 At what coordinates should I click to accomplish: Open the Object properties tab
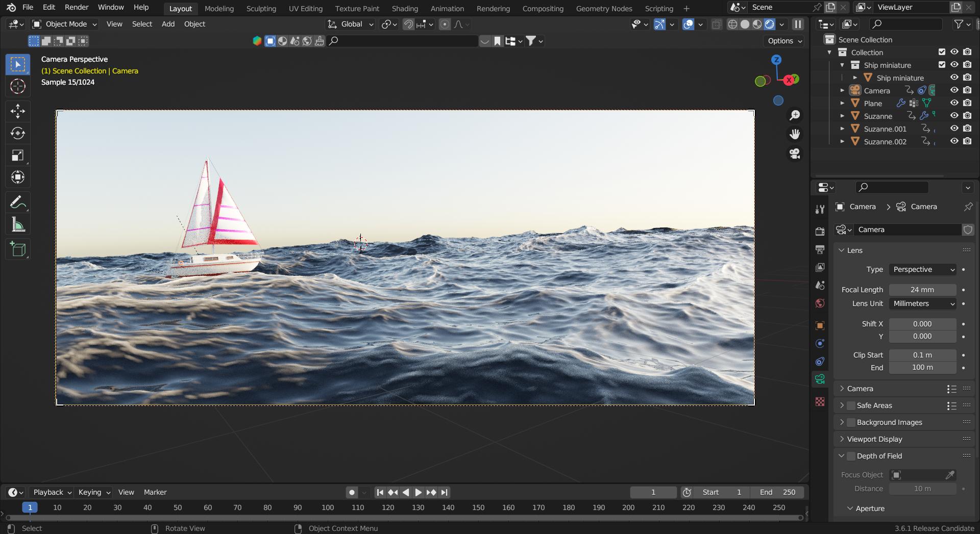pos(820,326)
